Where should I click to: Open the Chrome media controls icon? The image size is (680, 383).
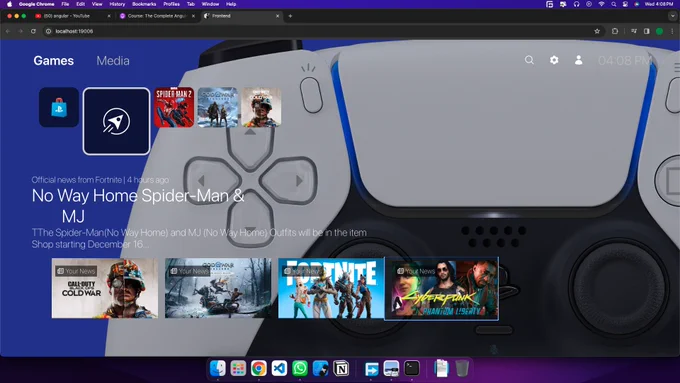[634, 31]
